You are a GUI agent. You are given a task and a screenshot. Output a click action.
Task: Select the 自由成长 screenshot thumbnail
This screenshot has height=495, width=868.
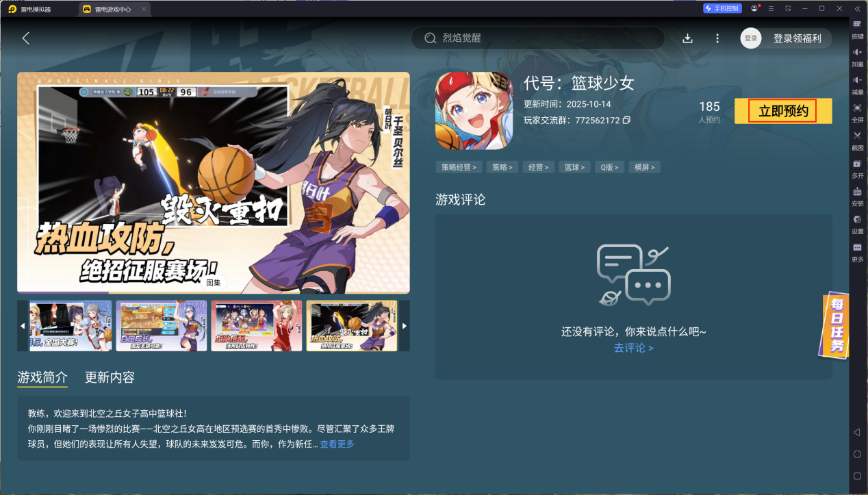[162, 326]
